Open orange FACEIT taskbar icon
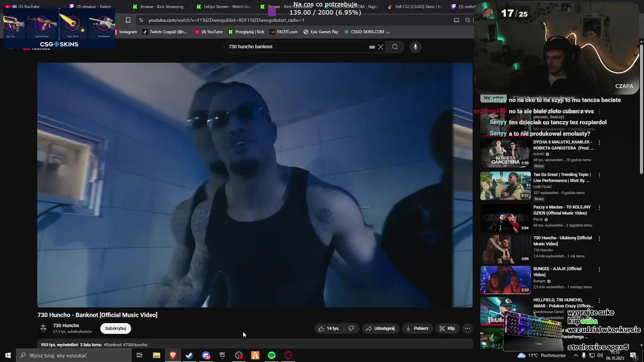 [255, 355]
